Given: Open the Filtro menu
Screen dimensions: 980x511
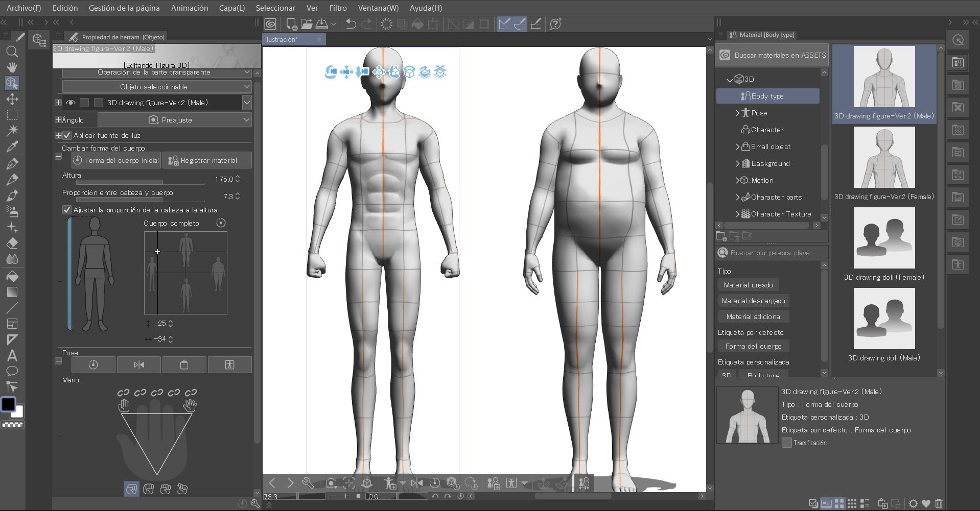Looking at the screenshot, I should [x=338, y=8].
